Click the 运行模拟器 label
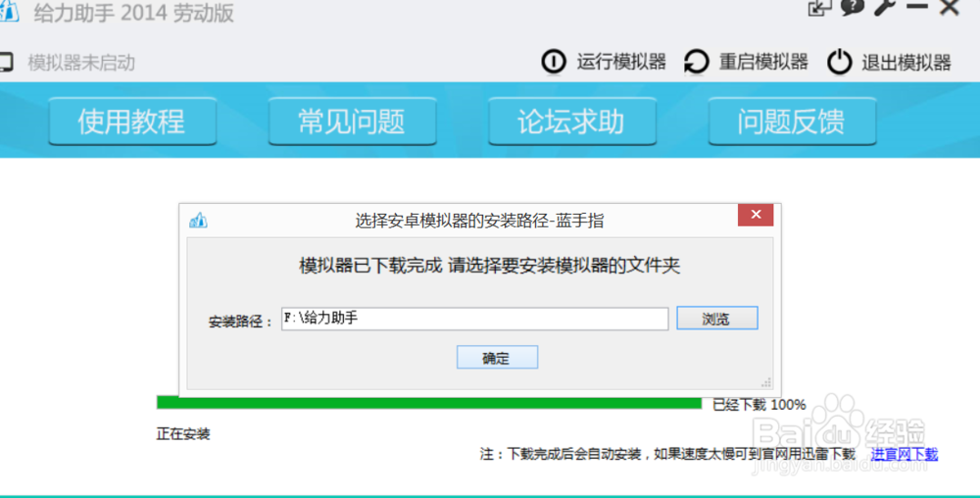The image size is (980, 498). tap(621, 62)
